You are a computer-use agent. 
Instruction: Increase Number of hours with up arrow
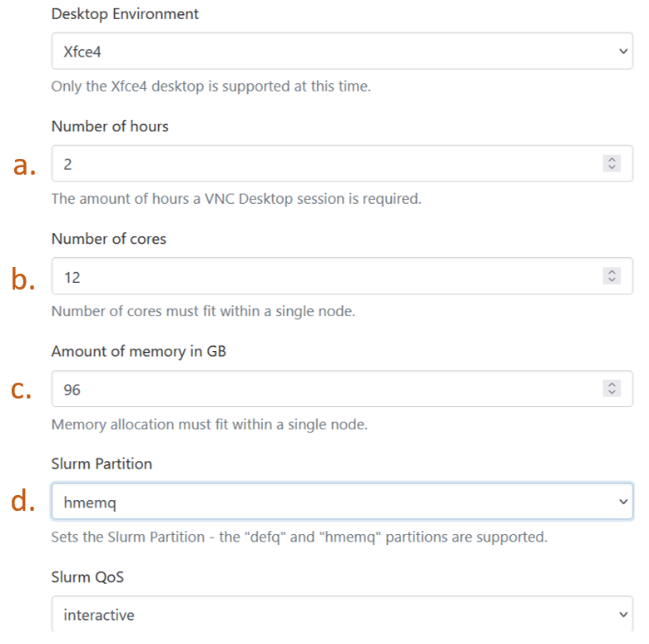tap(612, 160)
